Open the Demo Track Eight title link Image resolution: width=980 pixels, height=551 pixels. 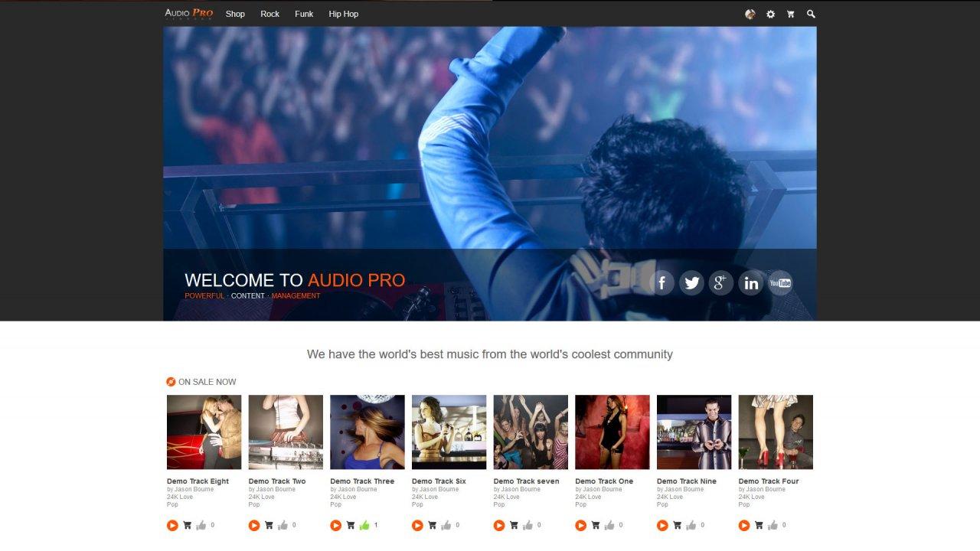(x=198, y=481)
